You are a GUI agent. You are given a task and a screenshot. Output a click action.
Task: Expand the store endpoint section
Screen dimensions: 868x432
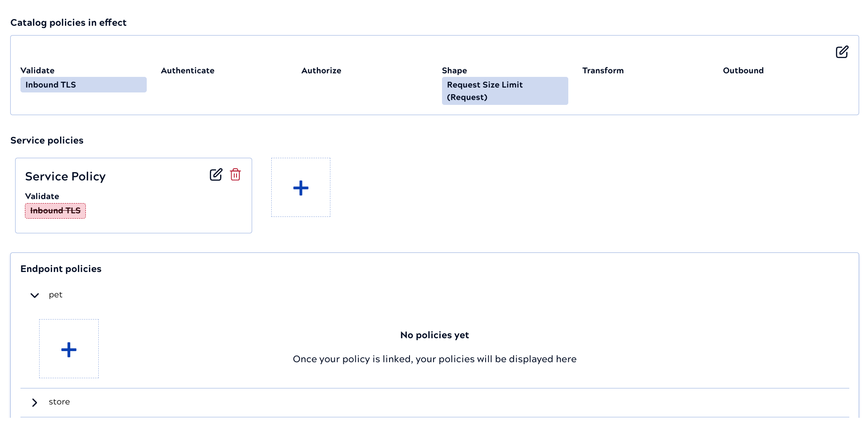[x=35, y=402]
